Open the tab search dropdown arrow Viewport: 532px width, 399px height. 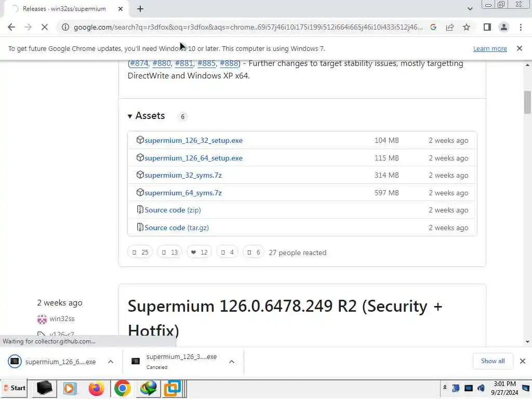470,9
